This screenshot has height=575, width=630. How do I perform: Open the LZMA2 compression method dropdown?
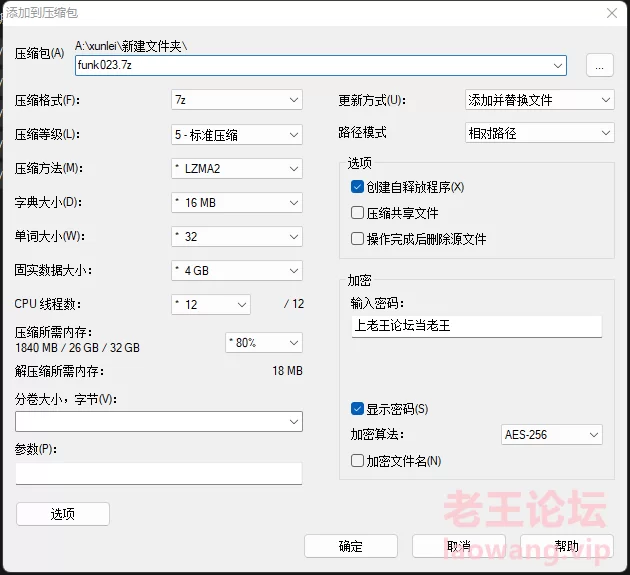click(x=237, y=169)
